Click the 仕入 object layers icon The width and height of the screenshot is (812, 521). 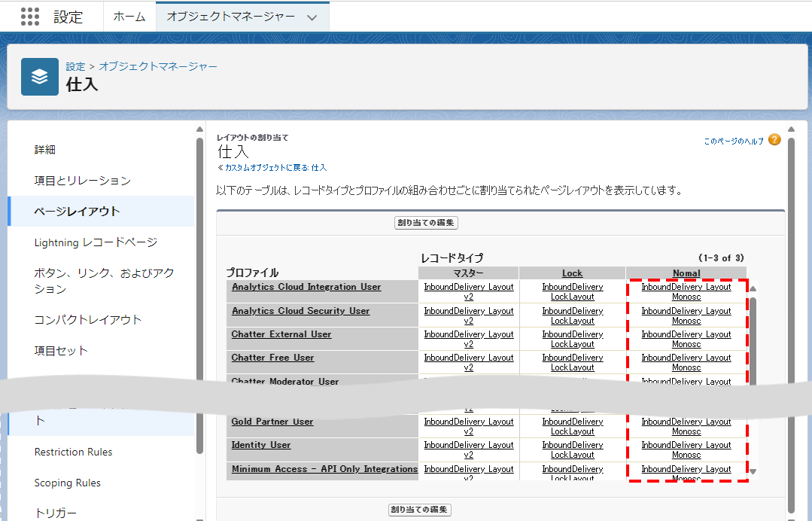click(40, 77)
